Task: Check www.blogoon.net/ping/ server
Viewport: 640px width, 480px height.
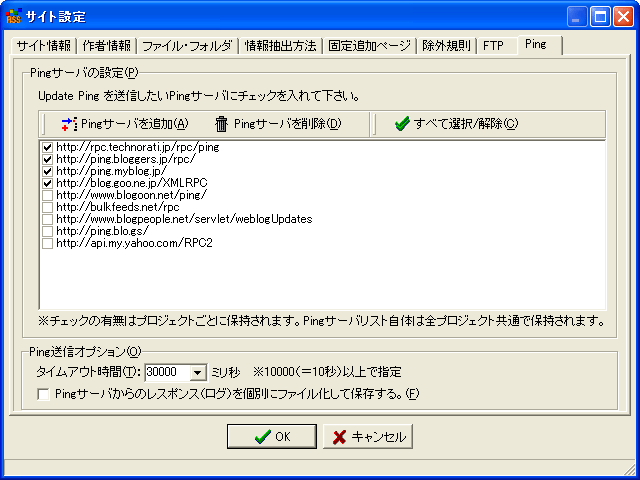Action: [47, 196]
